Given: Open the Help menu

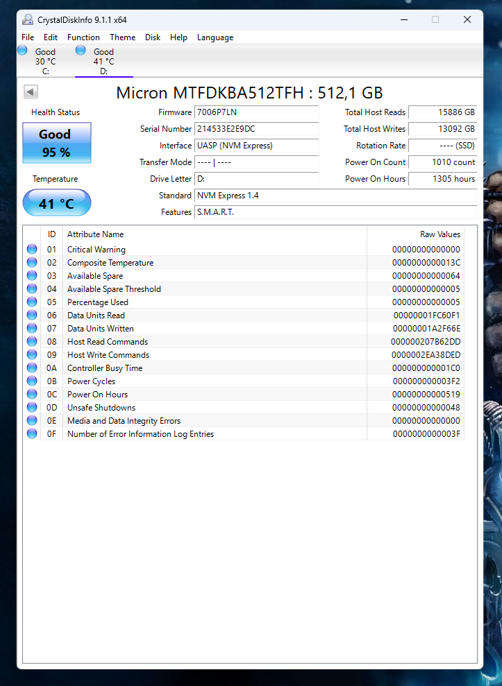Looking at the screenshot, I should [179, 37].
